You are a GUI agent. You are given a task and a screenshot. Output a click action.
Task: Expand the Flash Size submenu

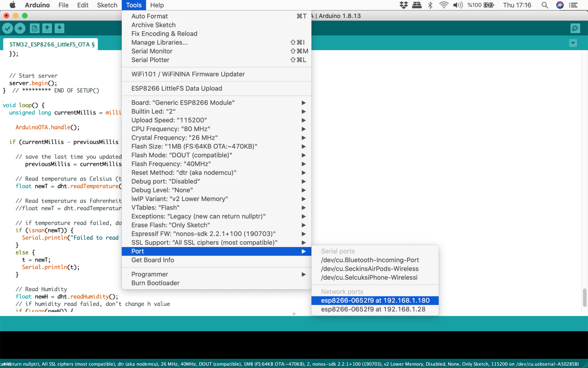click(x=216, y=146)
